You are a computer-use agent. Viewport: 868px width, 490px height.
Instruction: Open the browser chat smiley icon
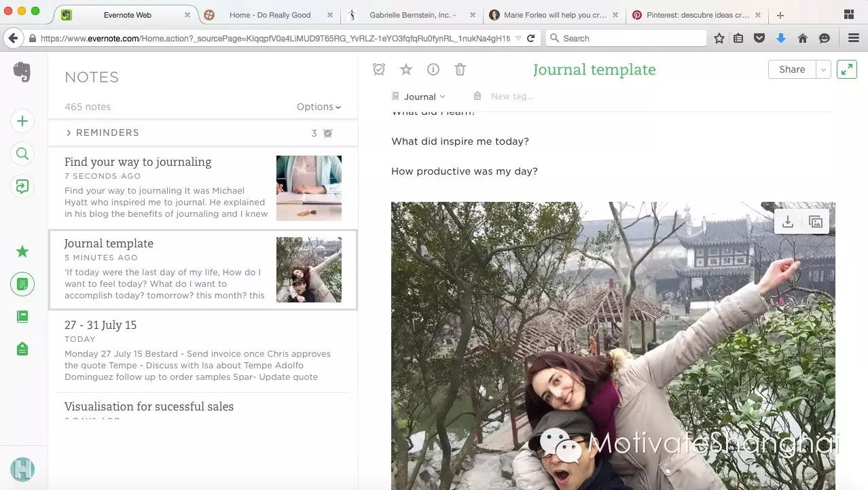pos(825,39)
